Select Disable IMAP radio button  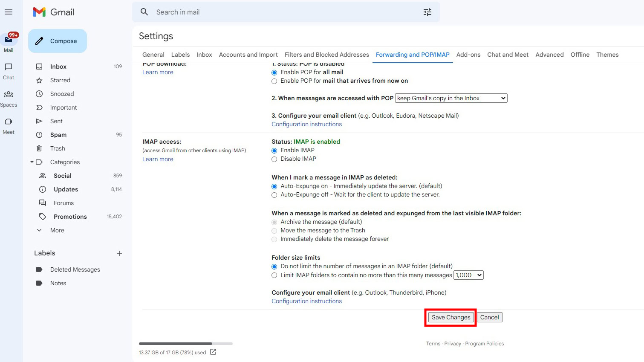(x=274, y=159)
